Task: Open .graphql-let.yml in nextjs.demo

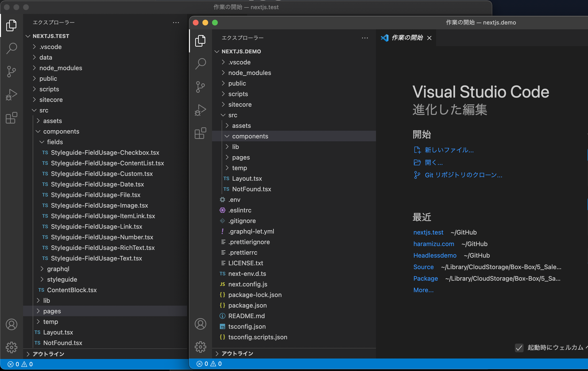Action: pos(294,231)
